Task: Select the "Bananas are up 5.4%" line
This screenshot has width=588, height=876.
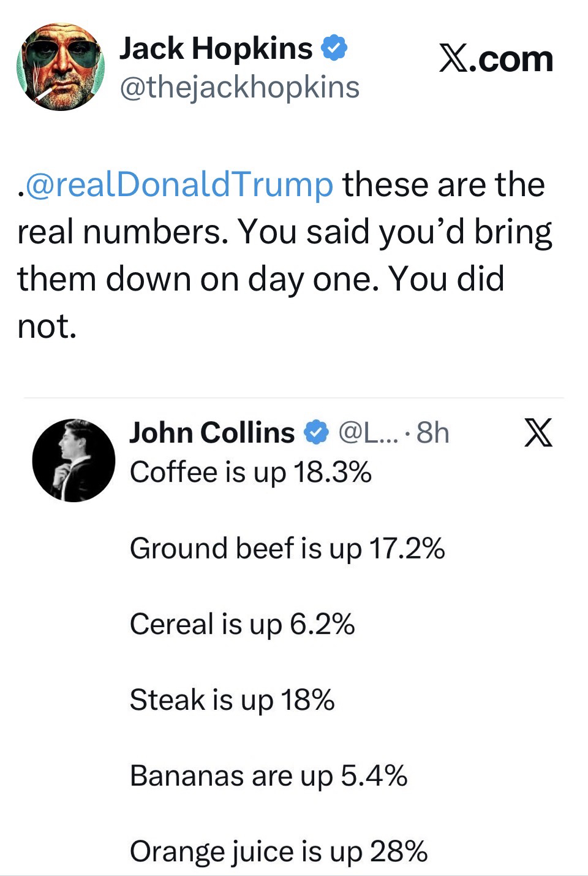Action: [268, 775]
